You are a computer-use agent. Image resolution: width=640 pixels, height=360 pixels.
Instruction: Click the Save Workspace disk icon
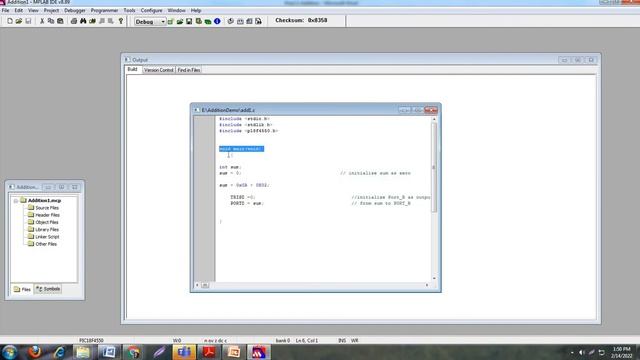tap(189, 21)
